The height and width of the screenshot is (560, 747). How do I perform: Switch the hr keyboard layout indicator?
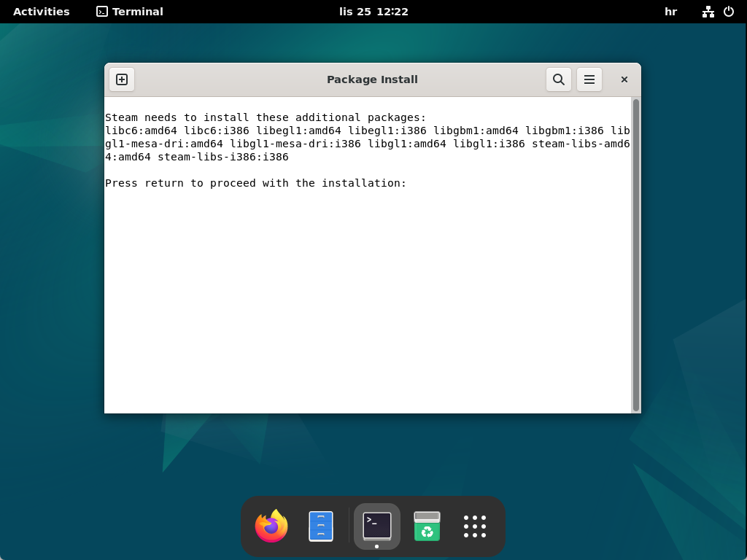670,11
